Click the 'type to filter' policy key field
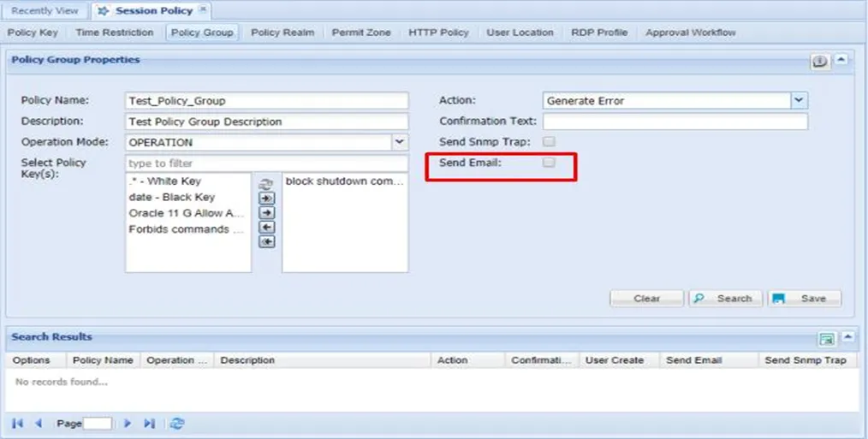Viewport: 868px width, 439px height. (267, 163)
